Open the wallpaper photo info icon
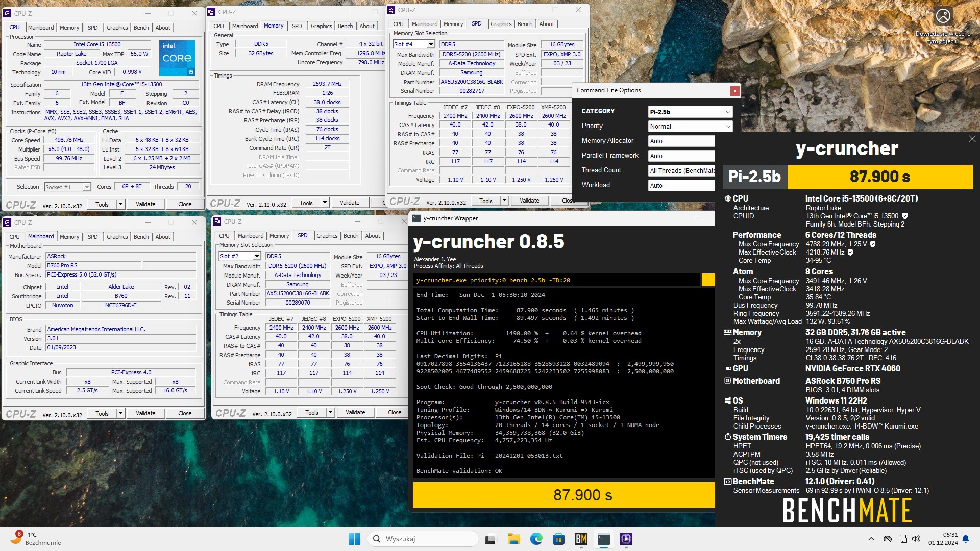 click(x=943, y=16)
